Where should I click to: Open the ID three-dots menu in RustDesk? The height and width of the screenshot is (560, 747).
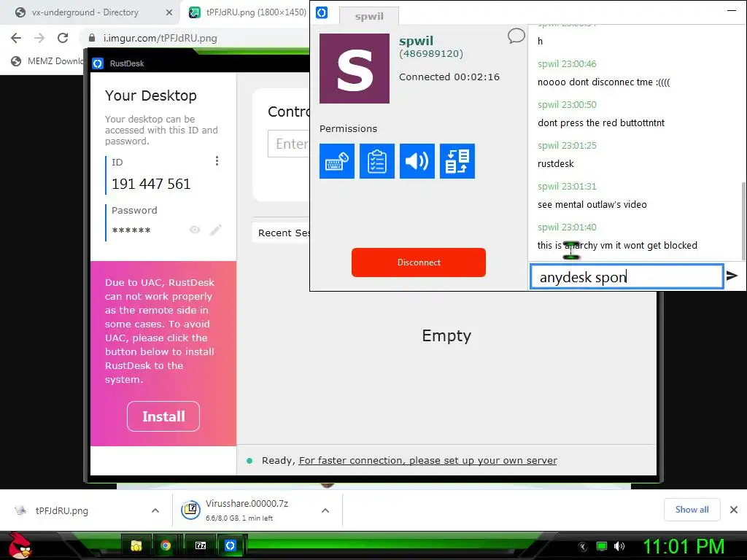tap(217, 161)
